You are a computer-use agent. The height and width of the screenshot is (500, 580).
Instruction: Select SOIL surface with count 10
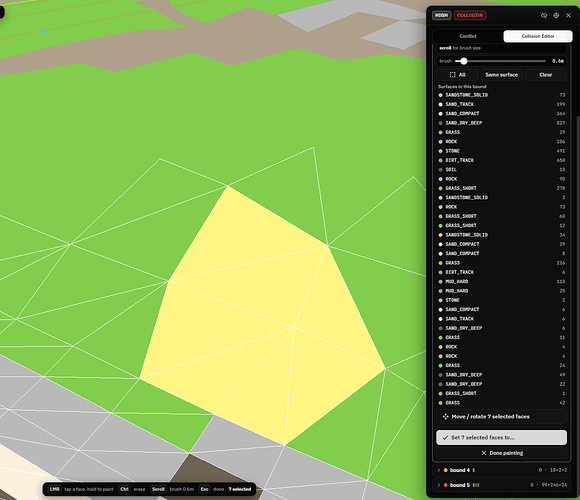[501, 169]
